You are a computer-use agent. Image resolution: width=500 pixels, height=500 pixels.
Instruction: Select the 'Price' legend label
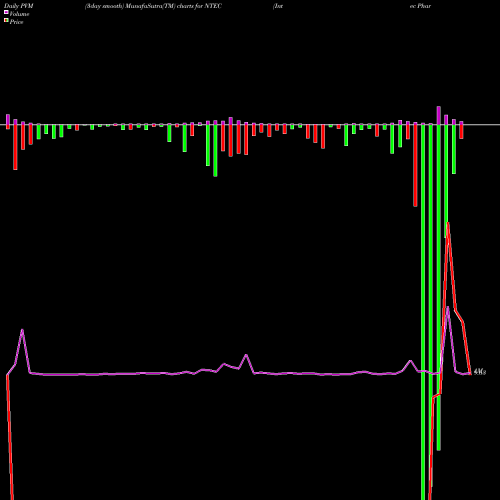pyautogui.click(x=16, y=22)
